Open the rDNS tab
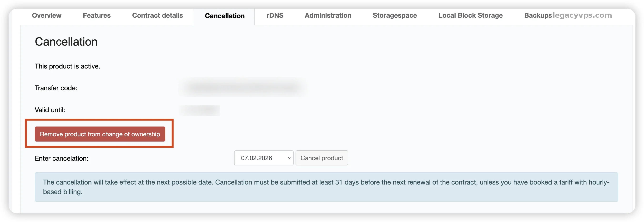 275,16
